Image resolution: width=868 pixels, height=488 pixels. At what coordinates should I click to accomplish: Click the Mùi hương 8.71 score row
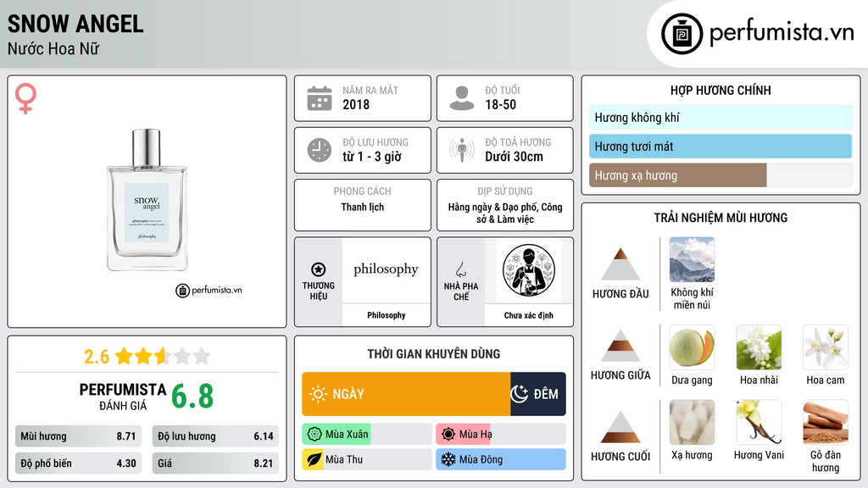point(78,436)
